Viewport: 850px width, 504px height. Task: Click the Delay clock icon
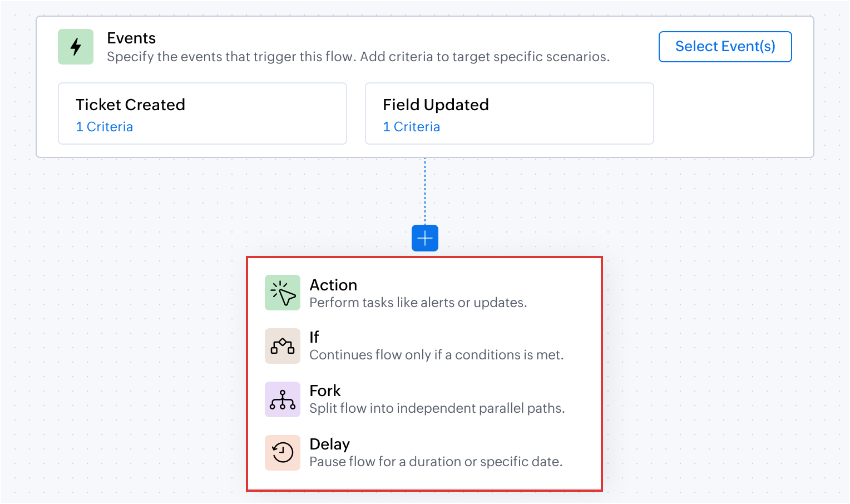[x=283, y=453]
